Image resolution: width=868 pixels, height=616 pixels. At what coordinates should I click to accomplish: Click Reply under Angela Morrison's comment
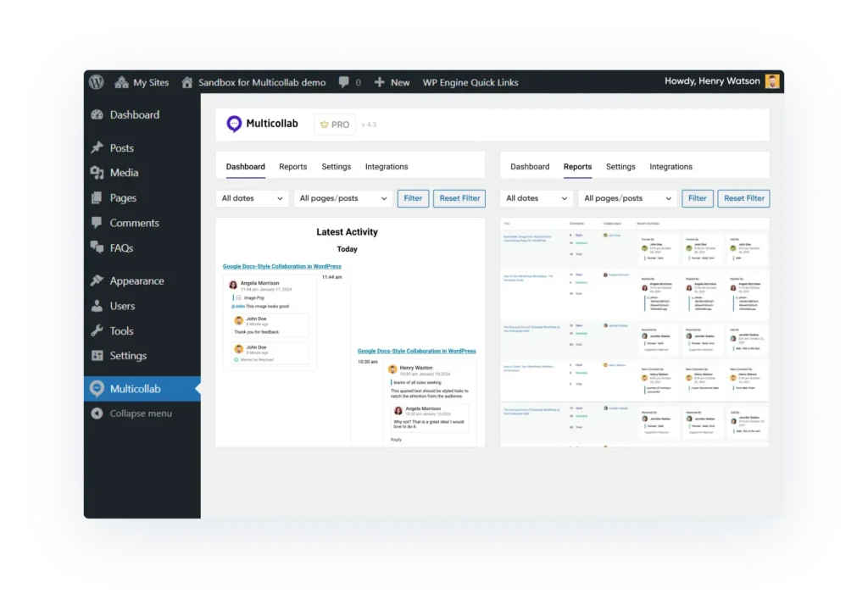pyautogui.click(x=397, y=440)
